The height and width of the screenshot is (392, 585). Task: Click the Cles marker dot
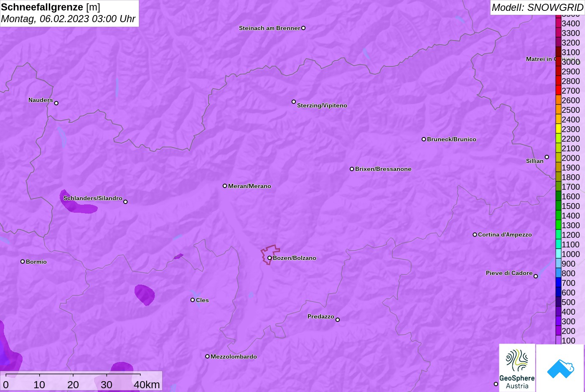[x=193, y=300]
